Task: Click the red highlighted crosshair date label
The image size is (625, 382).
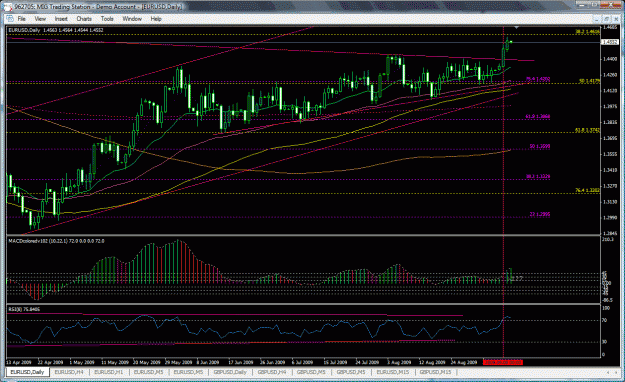Action: click(503, 362)
